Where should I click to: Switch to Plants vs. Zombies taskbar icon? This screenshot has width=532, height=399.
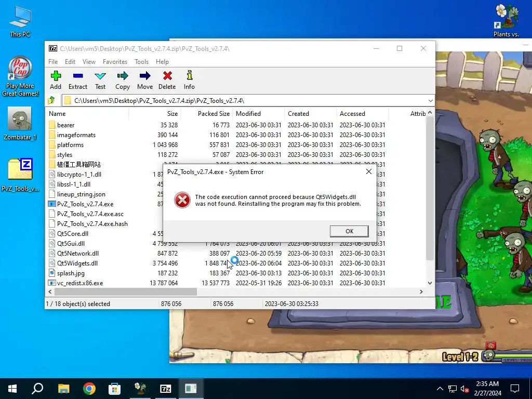point(140,389)
